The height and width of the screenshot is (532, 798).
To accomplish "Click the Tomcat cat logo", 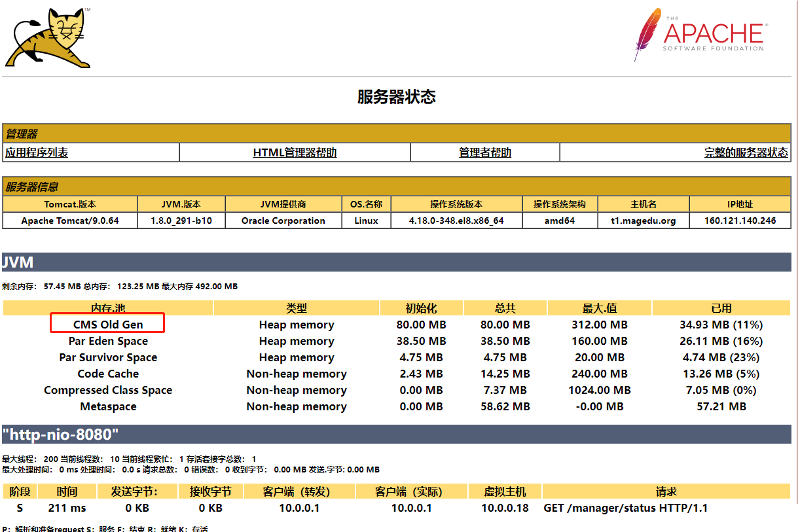I will pyautogui.click(x=47, y=37).
